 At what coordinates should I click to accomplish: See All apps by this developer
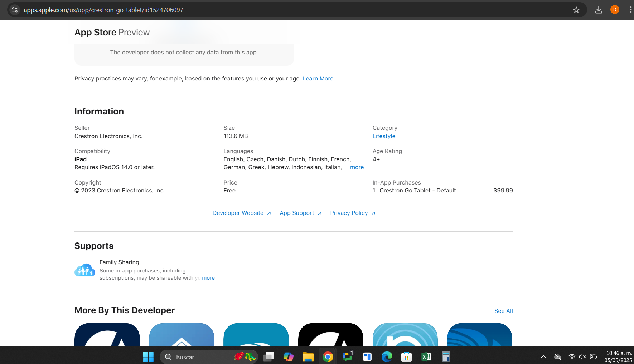(x=503, y=311)
